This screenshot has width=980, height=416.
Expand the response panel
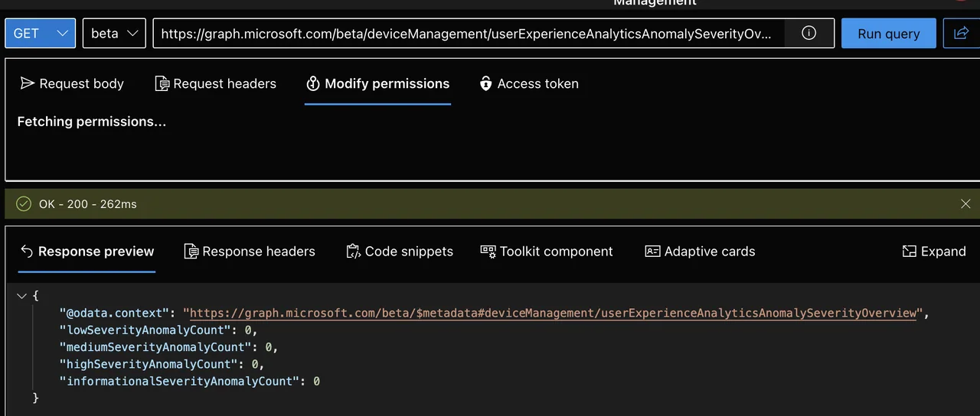(934, 251)
